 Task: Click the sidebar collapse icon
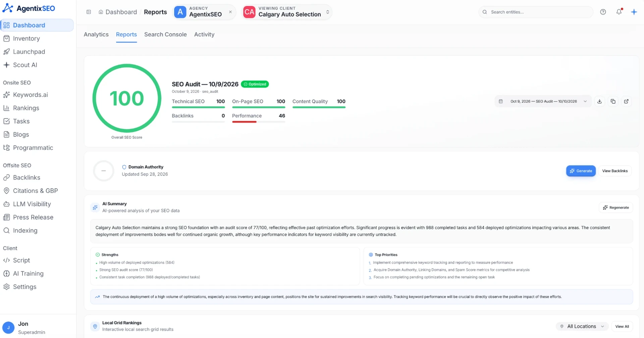click(x=89, y=12)
